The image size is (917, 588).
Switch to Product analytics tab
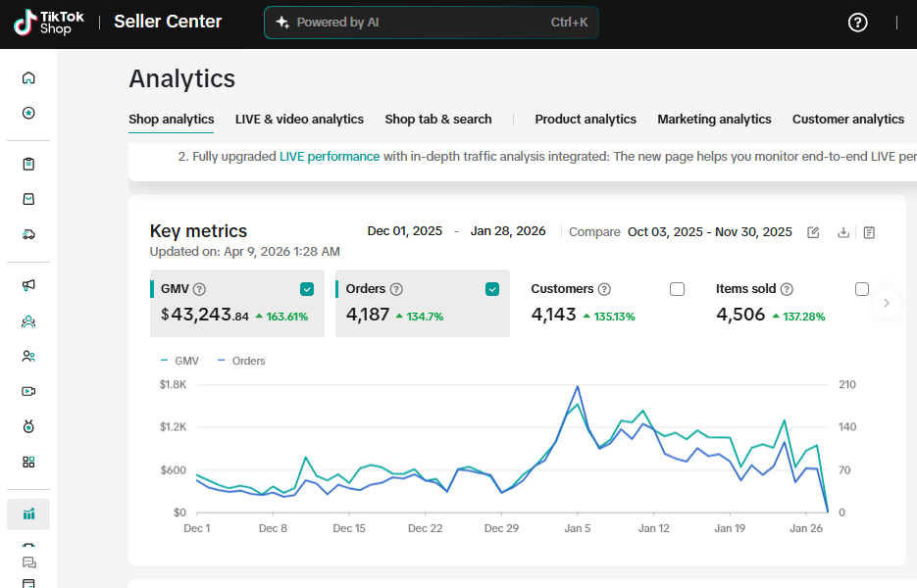point(586,120)
